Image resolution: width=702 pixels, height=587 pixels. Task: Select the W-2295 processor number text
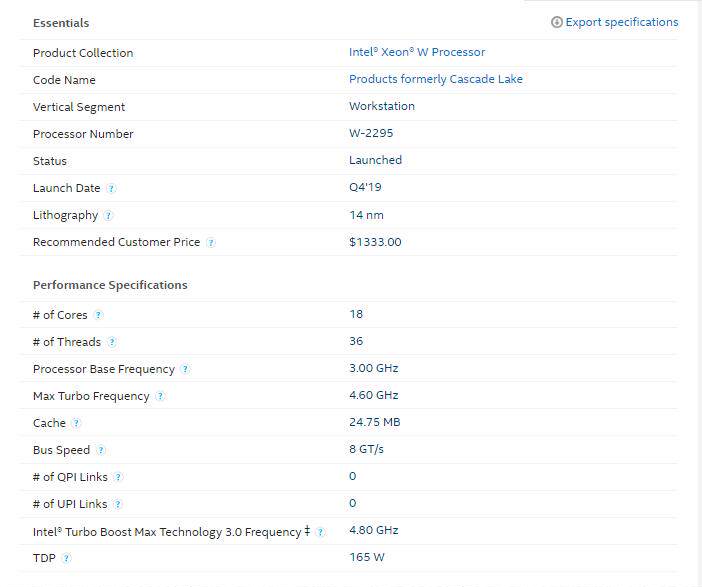point(371,133)
